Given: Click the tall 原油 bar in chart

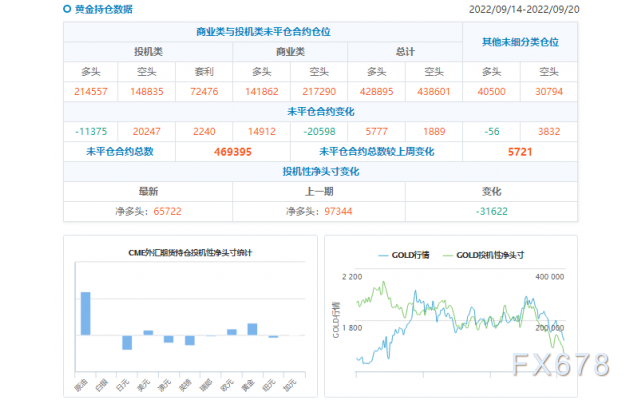Looking at the screenshot, I should pyautogui.click(x=86, y=313).
